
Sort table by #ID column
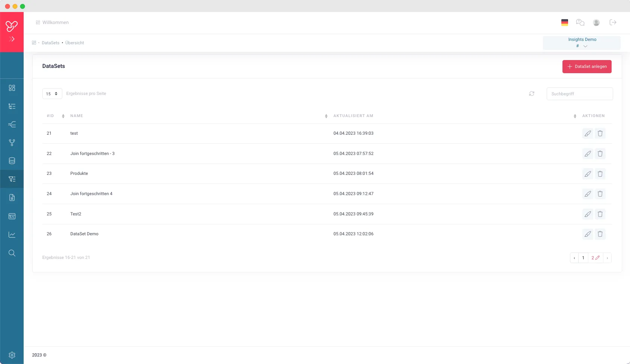pyautogui.click(x=63, y=116)
